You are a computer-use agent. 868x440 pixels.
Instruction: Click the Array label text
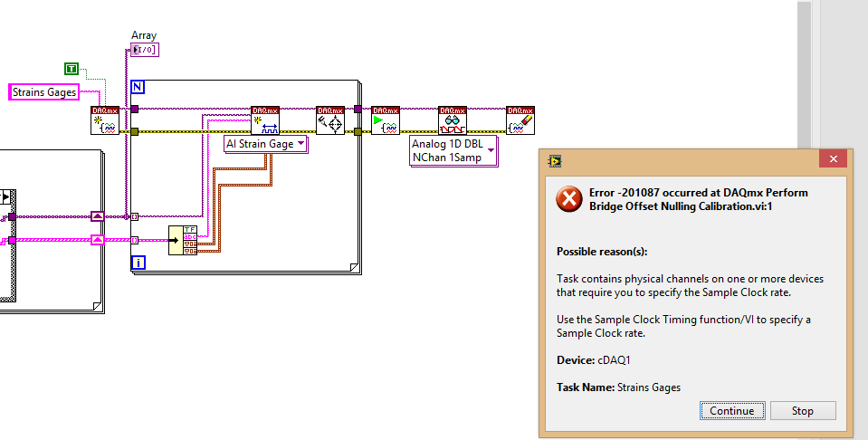click(144, 35)
